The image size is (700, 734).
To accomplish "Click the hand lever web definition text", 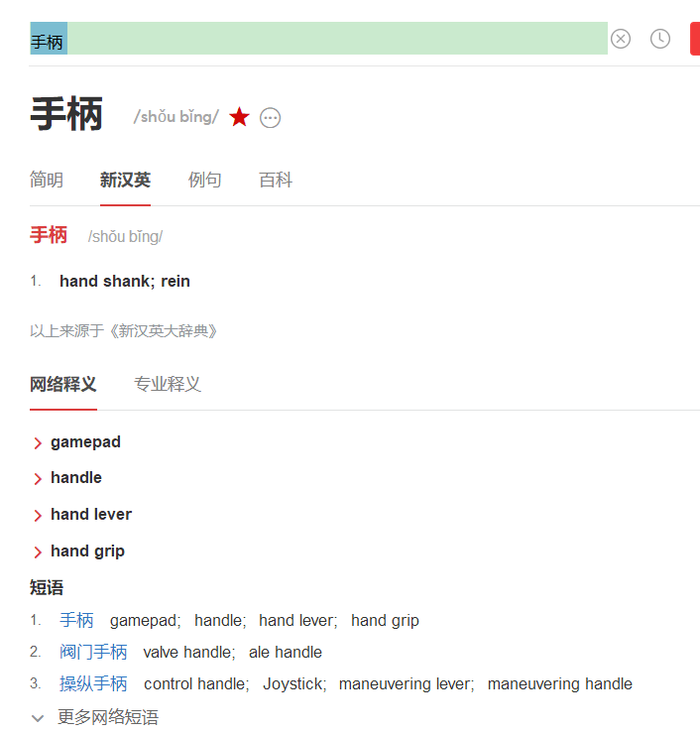I will (x=91, y=514).
